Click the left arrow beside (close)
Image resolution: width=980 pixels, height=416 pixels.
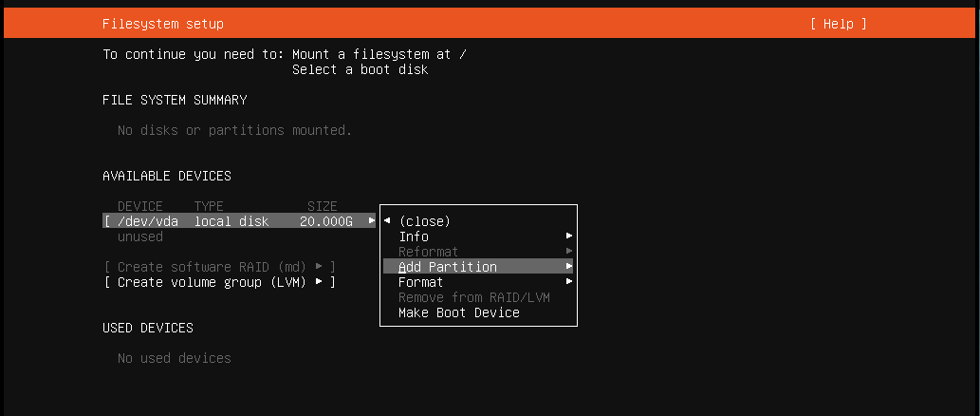(x=387, y=220)
